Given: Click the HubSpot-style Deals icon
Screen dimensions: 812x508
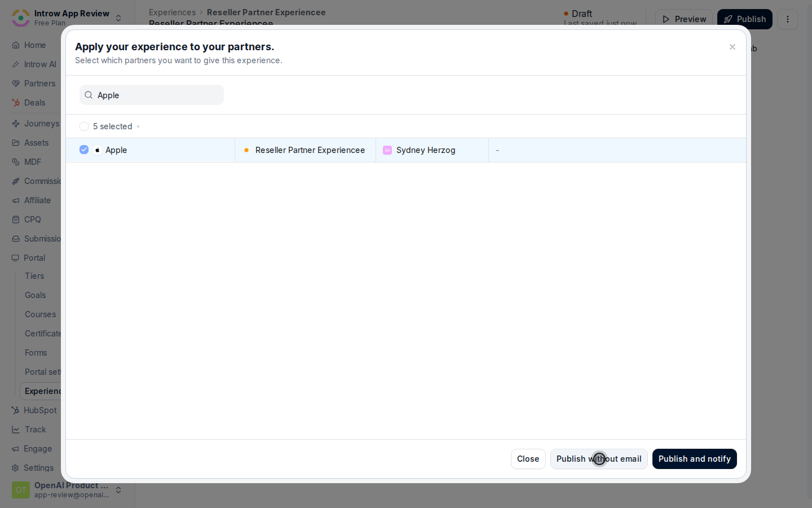Looking at the screenshot, I should (16, 103).
